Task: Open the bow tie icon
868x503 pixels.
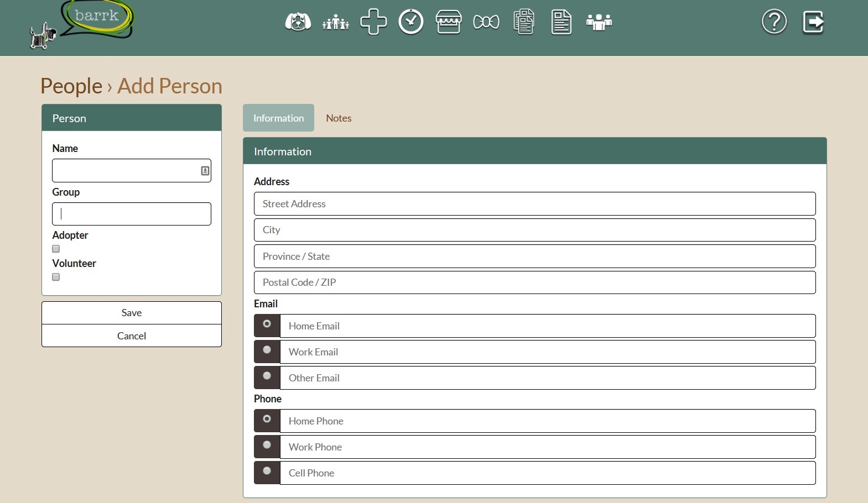Action: tap(486, 22)
